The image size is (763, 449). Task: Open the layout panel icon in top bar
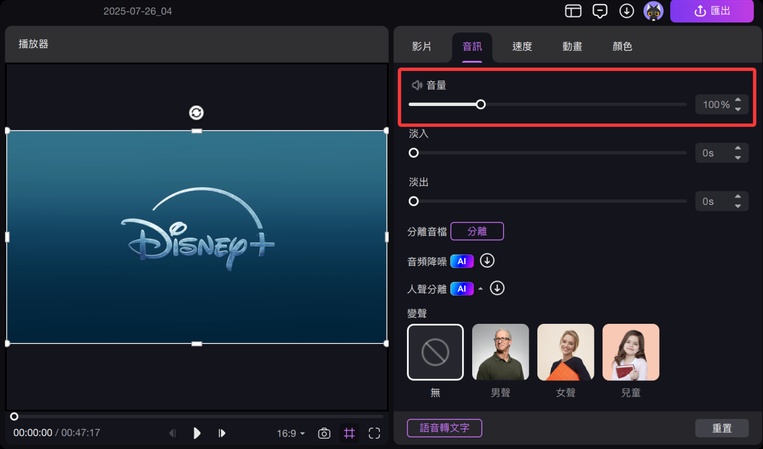(x=573, y=11)
